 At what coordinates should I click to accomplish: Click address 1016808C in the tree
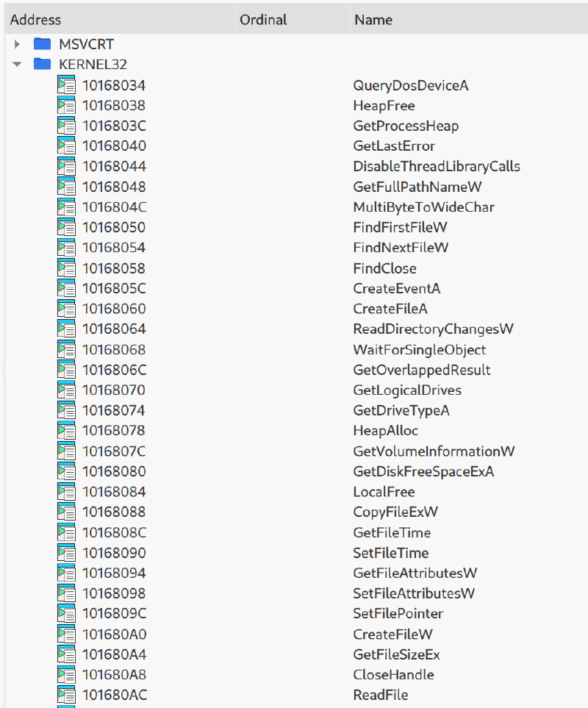114,533
